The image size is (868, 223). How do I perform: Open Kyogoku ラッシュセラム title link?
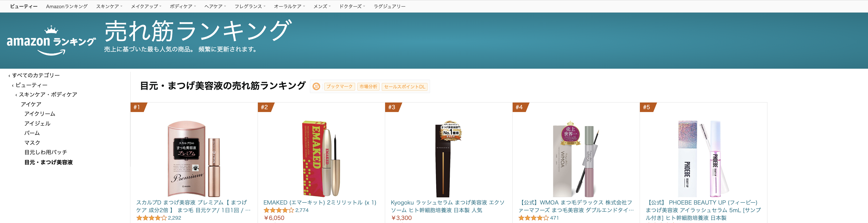coord(448,206)
